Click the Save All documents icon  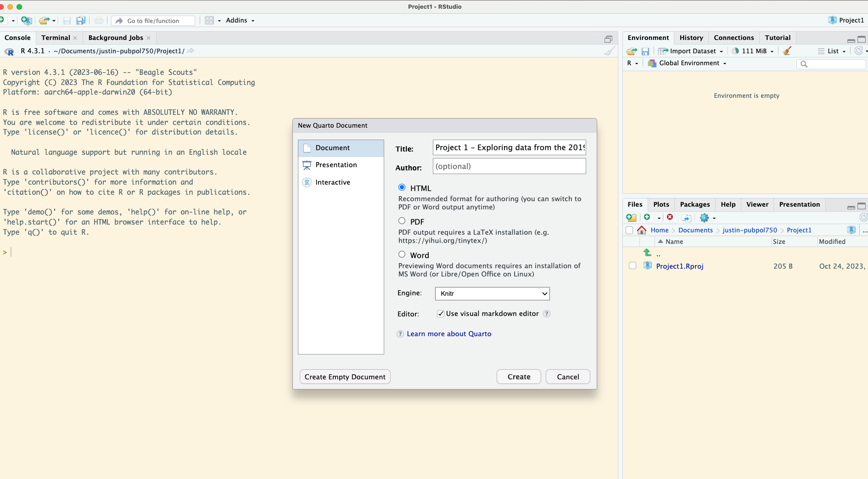[x=81, y=21]
